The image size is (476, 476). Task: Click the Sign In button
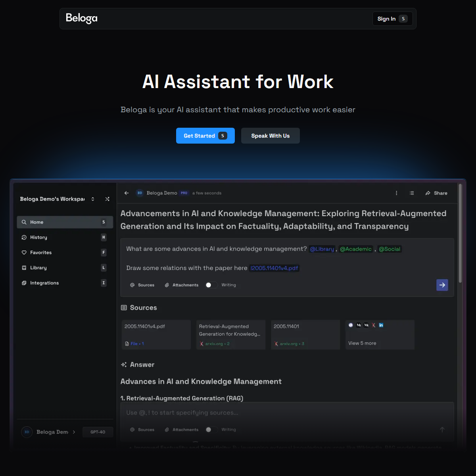click(x=392, y=19)
